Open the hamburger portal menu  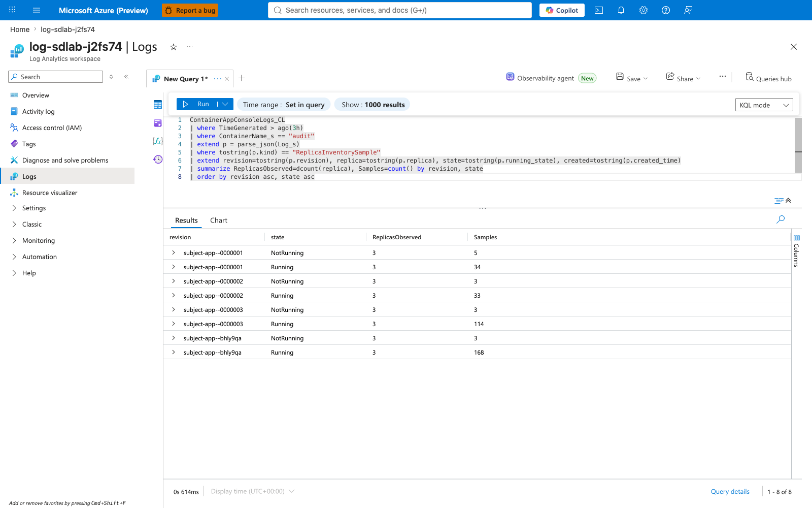(x=37, y=10)
